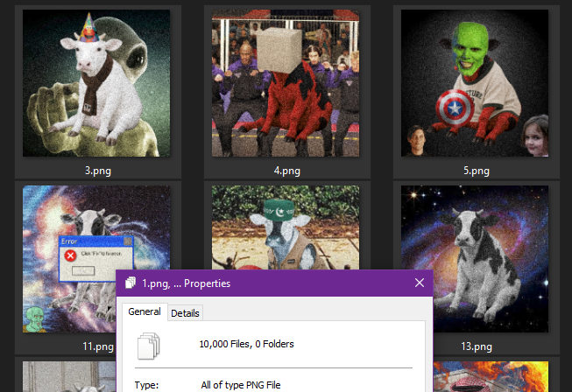Select the 5.png green mask cow thumbnail
Image resolution: width=572 pixels, height=392 pixels.
click(475, 83)
